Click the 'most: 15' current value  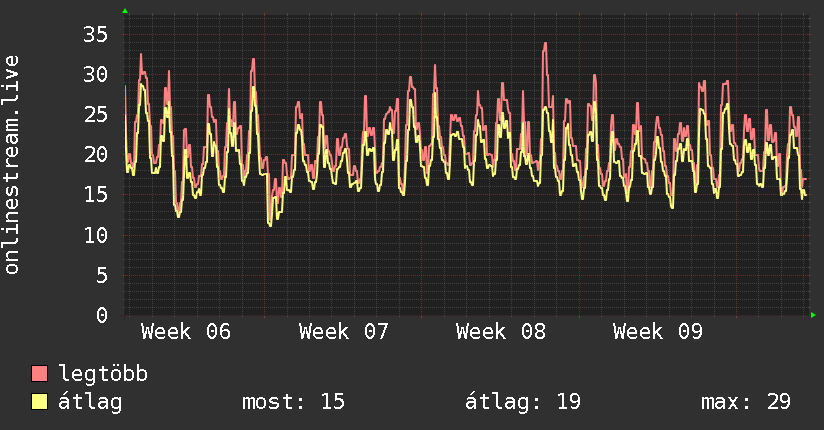[293, 402]
